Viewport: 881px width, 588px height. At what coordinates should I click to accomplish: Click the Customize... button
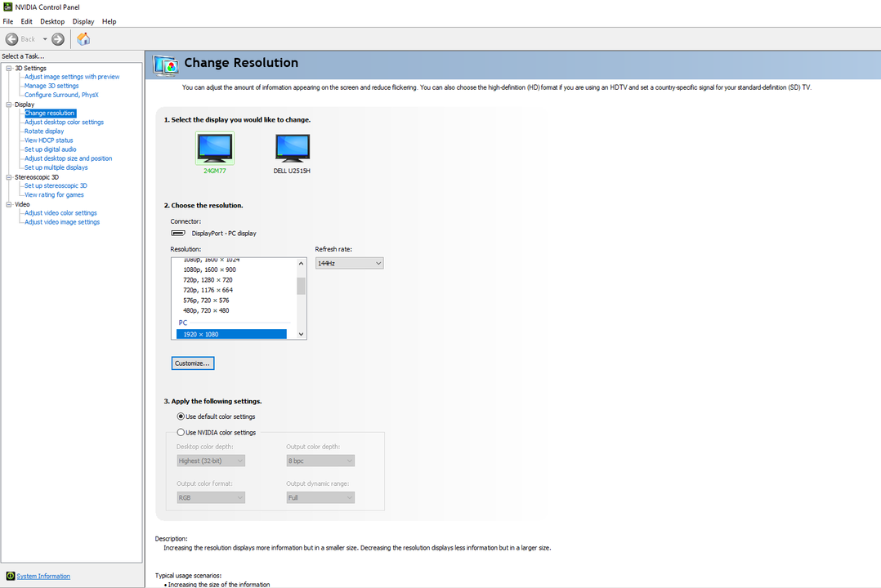click(193, 363)
